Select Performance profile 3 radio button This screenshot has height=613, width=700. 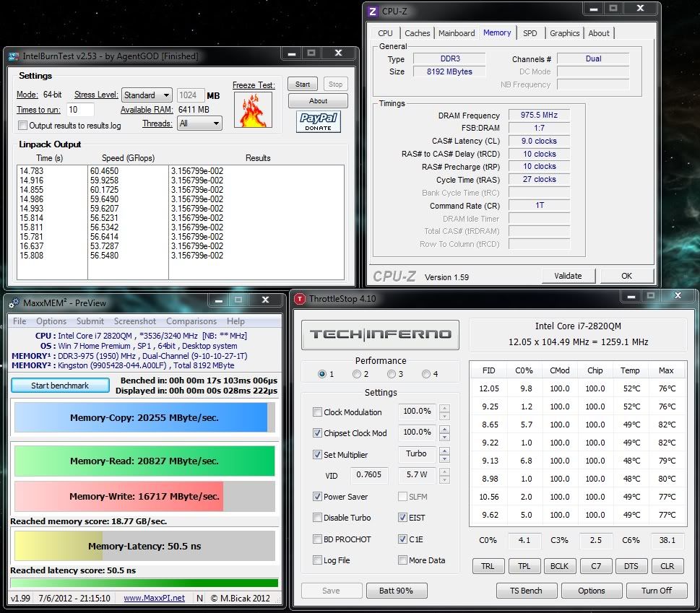[392, 374]
